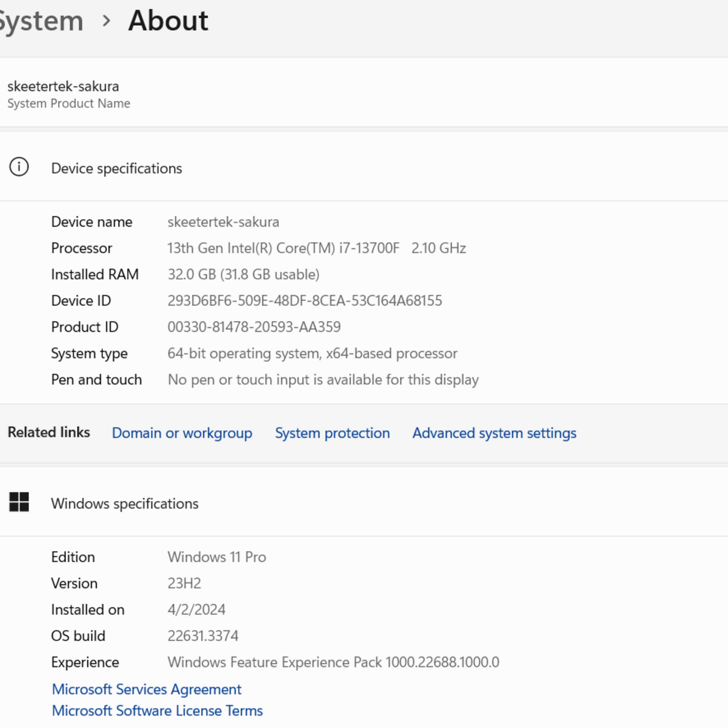The width and height of the screenshot is (728, 728).
Task: Click the OS build label
Action: 78,636
